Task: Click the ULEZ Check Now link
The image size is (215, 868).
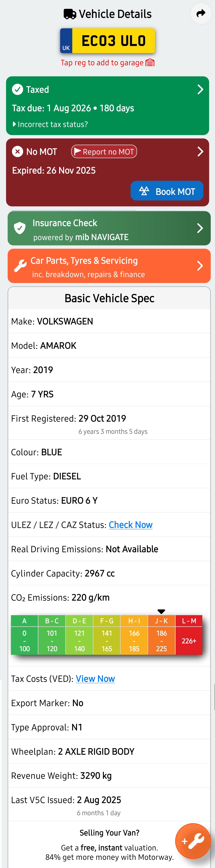Action: pyautogui.click(x=130, y=525)
